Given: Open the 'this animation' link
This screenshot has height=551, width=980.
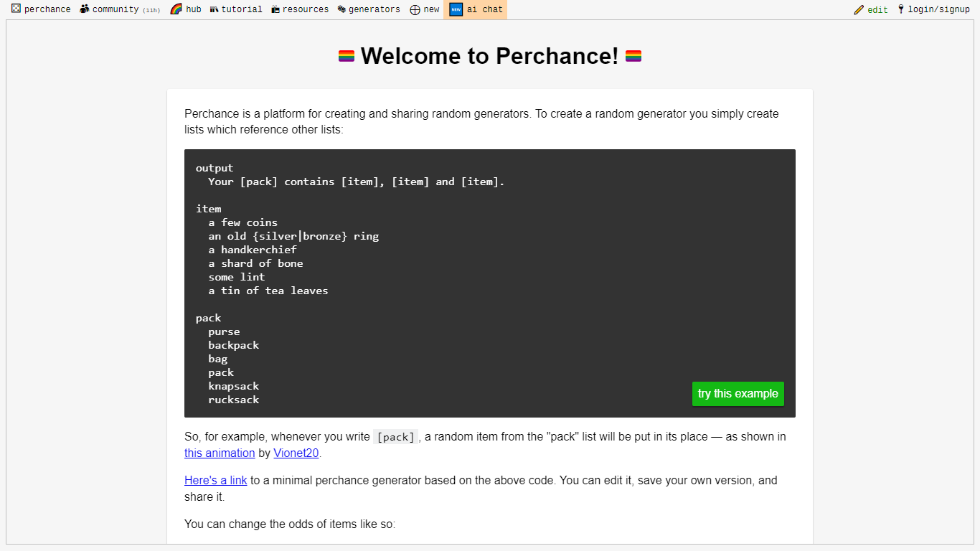Looking at the screenshot, I should tap(220, 453).
